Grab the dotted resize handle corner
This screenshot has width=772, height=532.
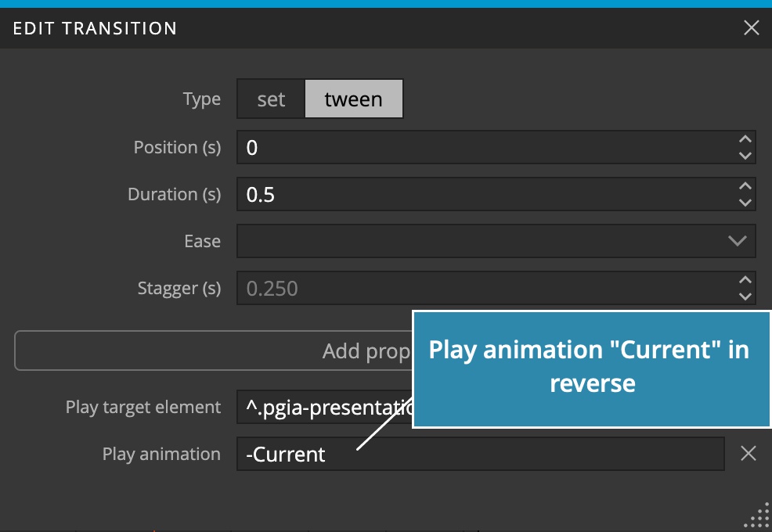click(759, 516)
